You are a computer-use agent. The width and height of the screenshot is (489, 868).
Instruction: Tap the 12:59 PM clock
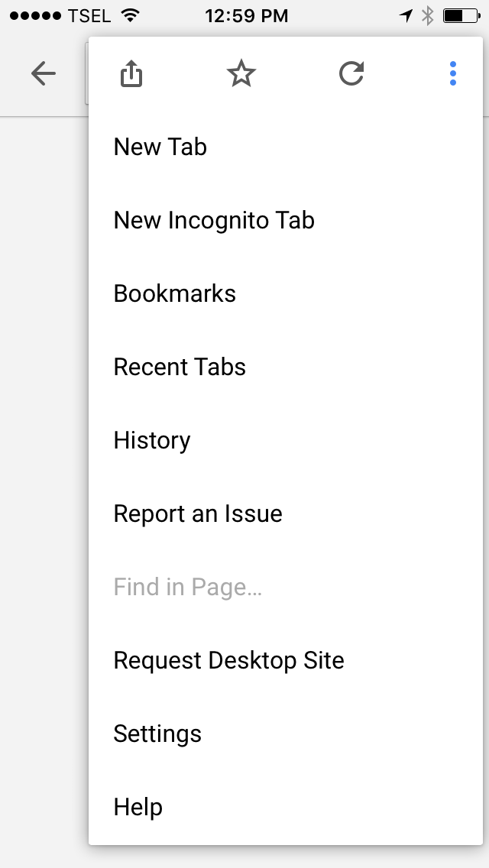(x=247, y=15)
